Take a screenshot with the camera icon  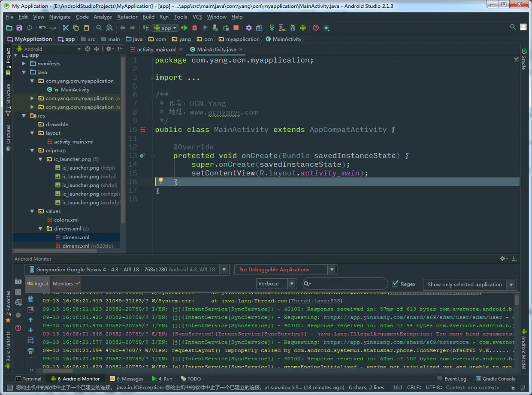click(x=18, y=281)
